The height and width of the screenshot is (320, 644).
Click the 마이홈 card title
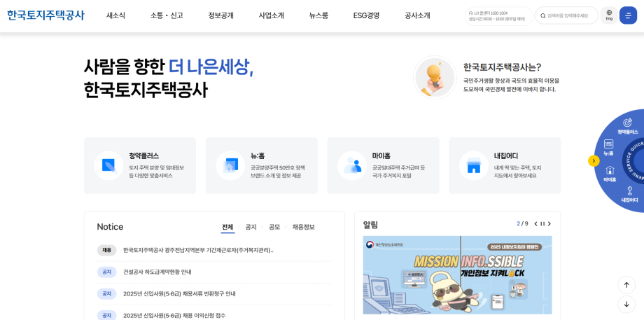[381, 156]
